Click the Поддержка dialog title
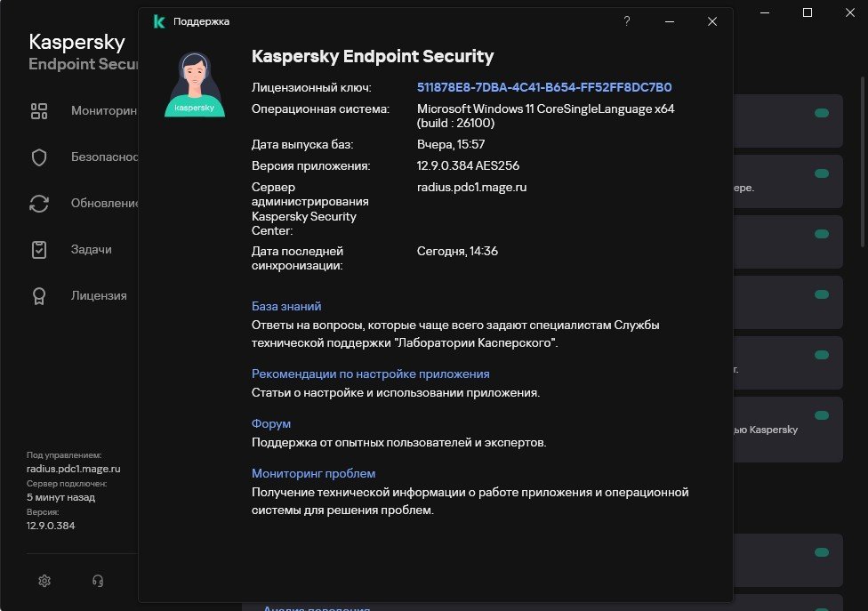This screenshot has height=611, width=868. [202, 21]
